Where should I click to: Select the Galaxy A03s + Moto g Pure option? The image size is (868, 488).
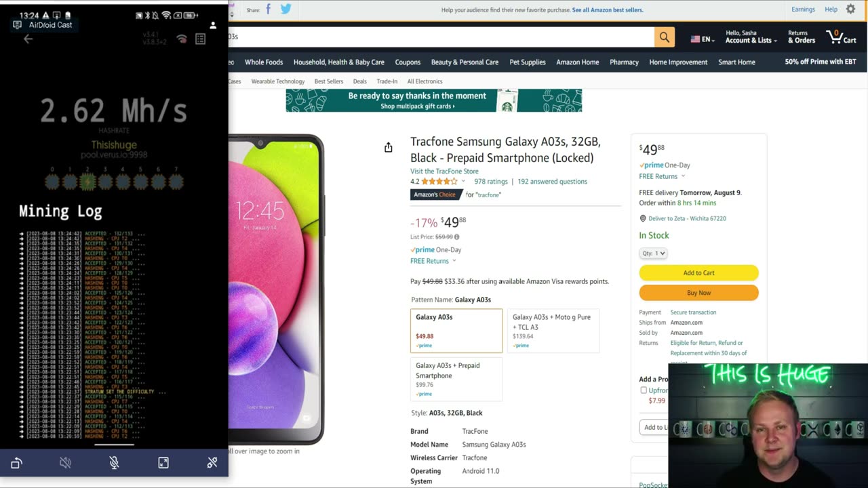tap(553, 331)
